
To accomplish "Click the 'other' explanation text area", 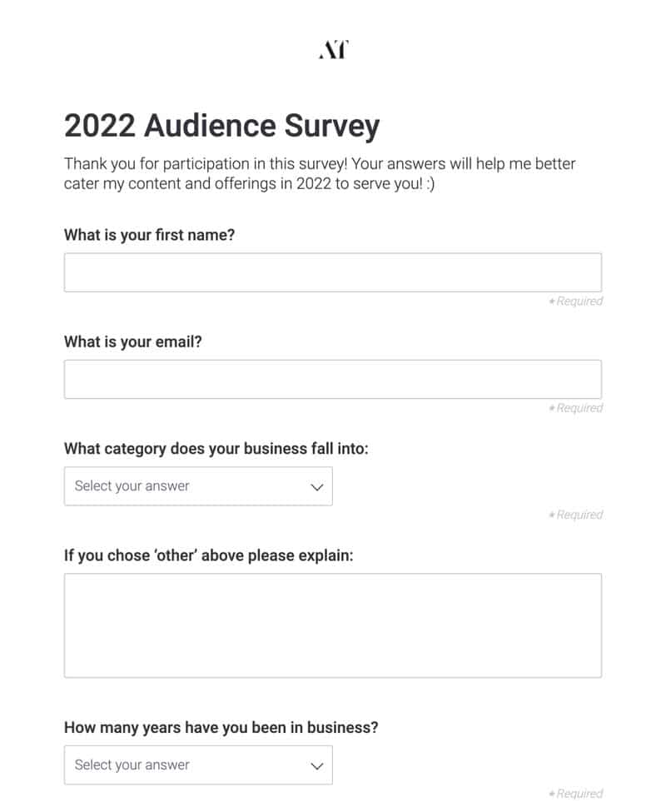I will (333, 625).
